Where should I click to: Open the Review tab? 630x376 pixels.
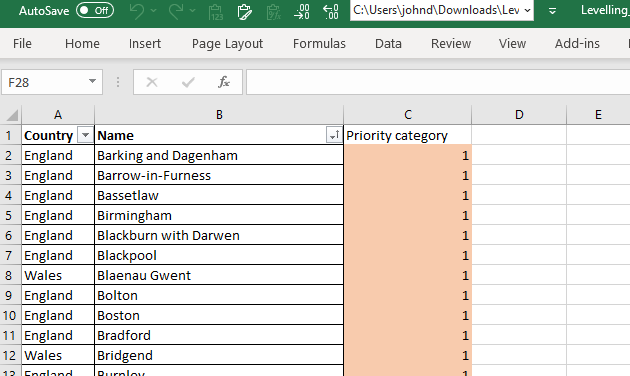pyautogui.click(x=451, y=43)
